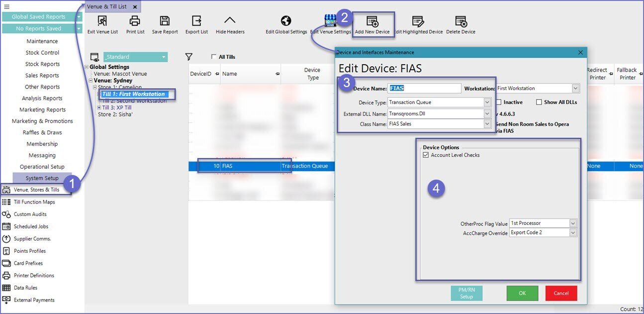Collapse headers with Hide Headers
The width and height of the screenshot is (644, 314).
[x=230, y=21]
